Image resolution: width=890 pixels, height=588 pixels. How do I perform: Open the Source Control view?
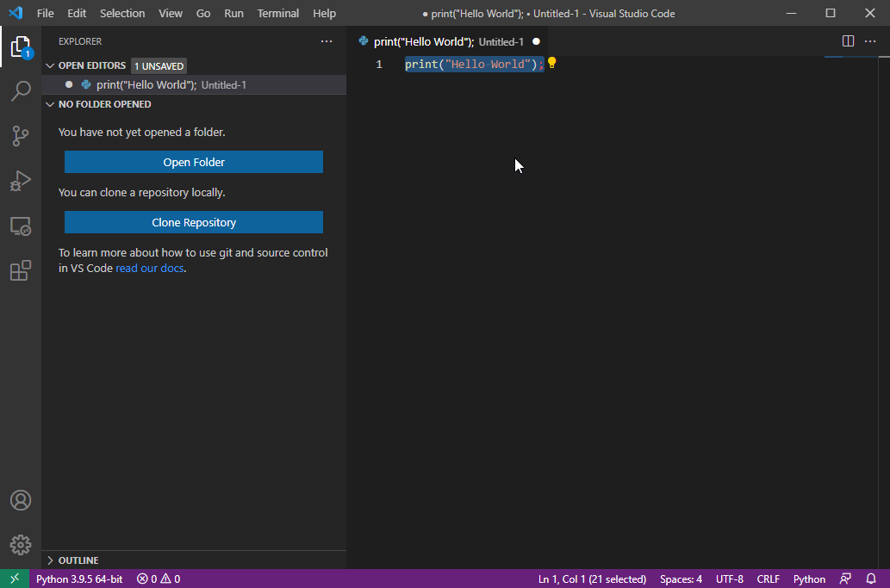coord(21,135)
